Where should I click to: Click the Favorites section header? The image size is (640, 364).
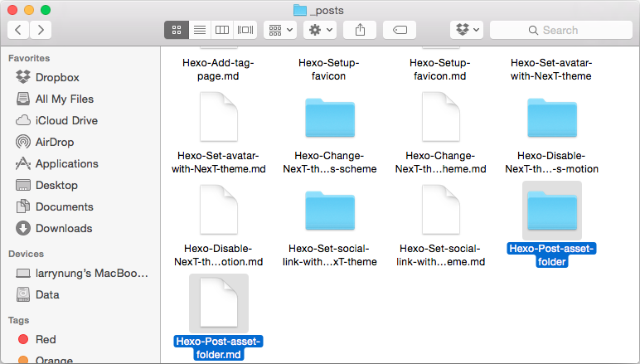point(29,58)
